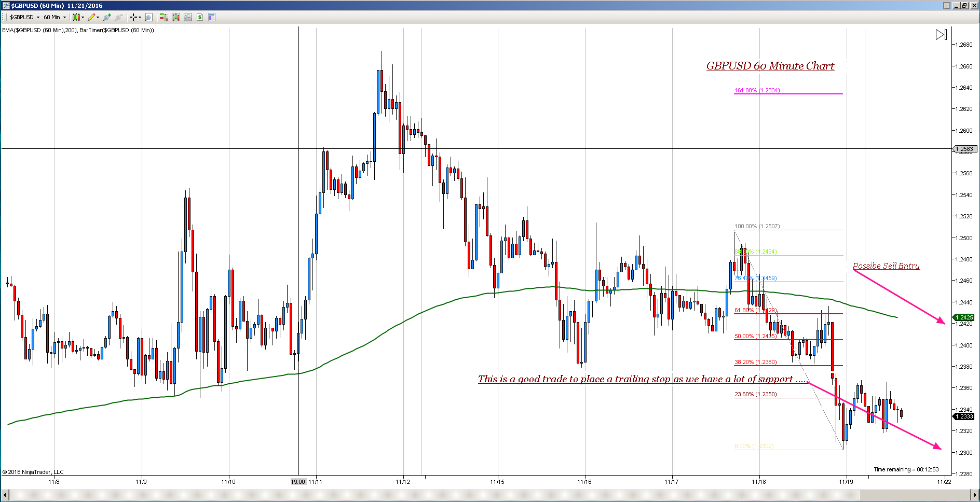Viewport: 980px width, 502px height.
Task: Expand the drawing tools dropdown arrow
Action: point(98,17)
